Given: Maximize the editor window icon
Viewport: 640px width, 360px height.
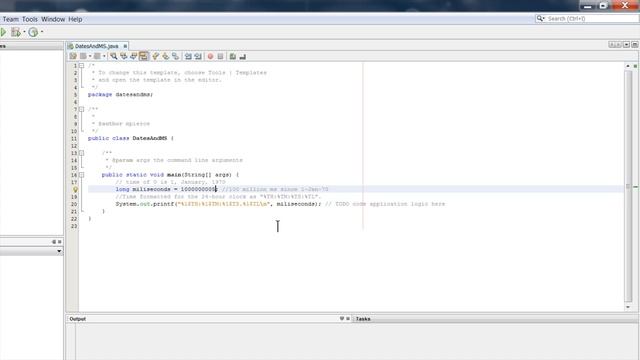Looking at the screenshot, I should pos(635,44).
